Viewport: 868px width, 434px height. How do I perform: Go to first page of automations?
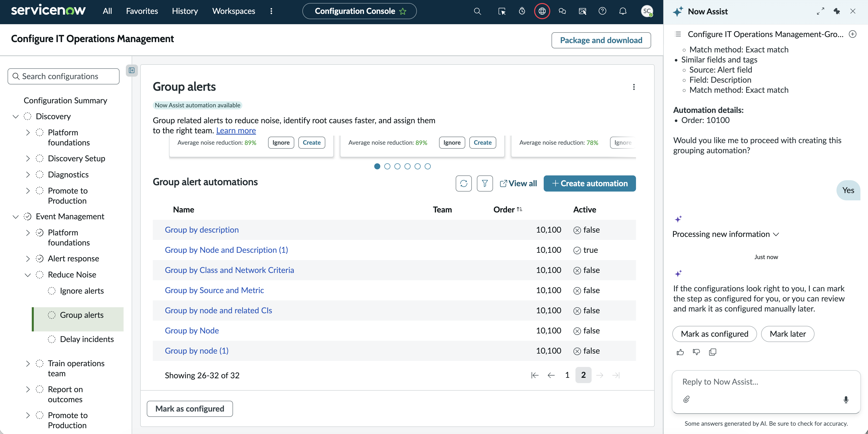click(x=535, y=375)
